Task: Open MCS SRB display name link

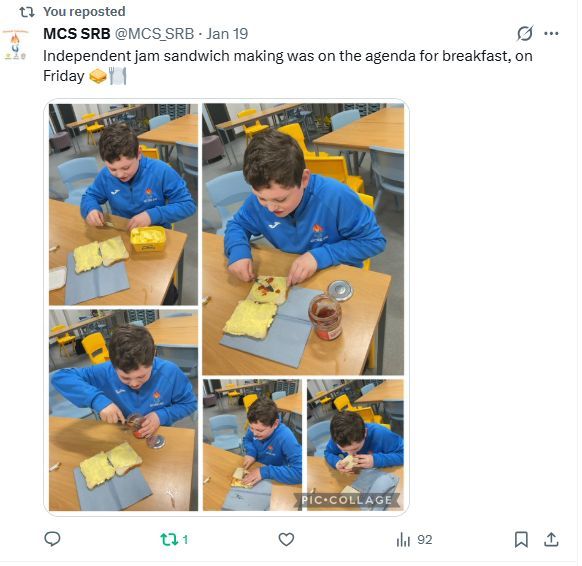Action: 77,34
